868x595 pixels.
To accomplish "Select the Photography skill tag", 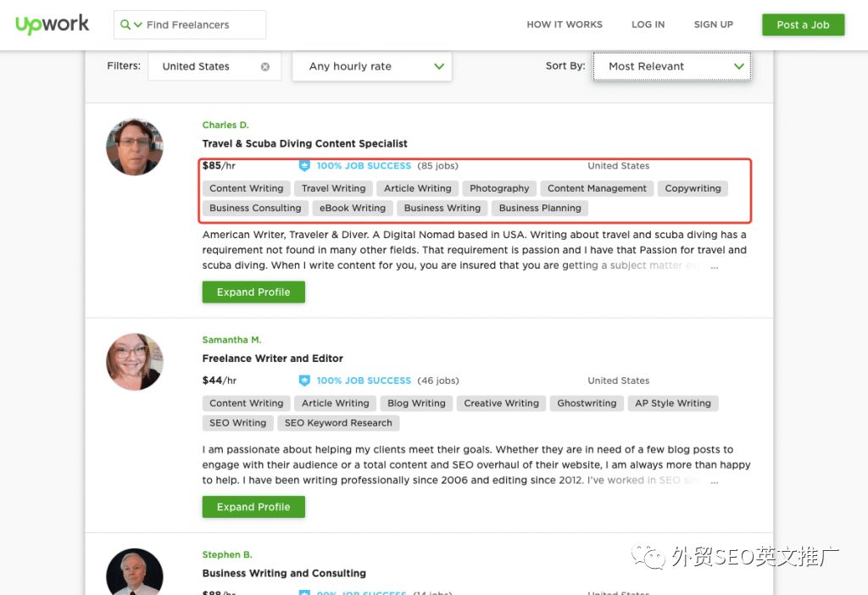I will tap(499, 188).
